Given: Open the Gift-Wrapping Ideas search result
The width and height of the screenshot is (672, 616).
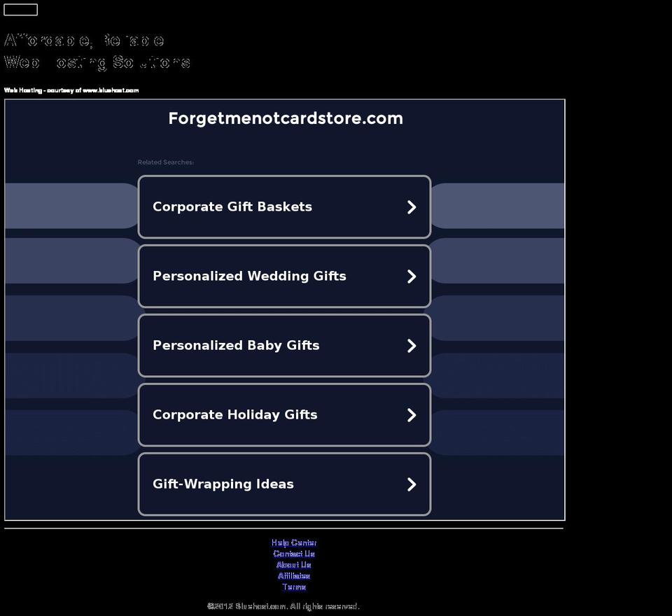Looking at the screenshot, I should click(284, 484).
